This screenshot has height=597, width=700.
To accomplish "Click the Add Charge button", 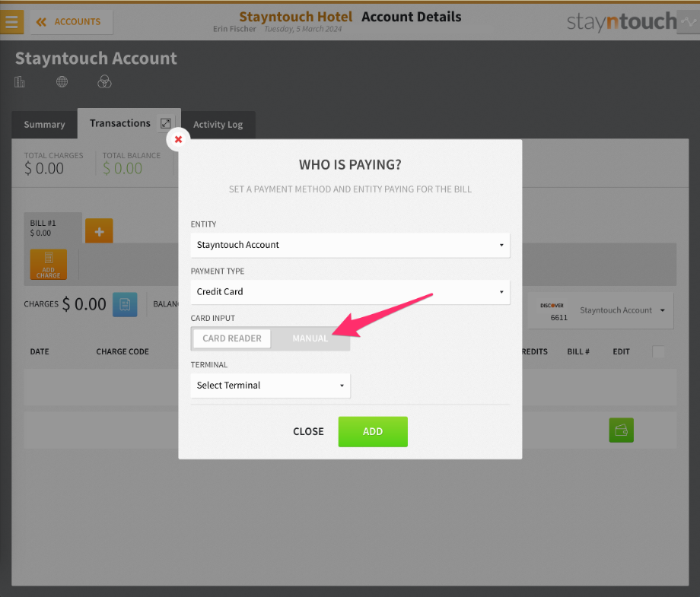I will pos(48,264).
